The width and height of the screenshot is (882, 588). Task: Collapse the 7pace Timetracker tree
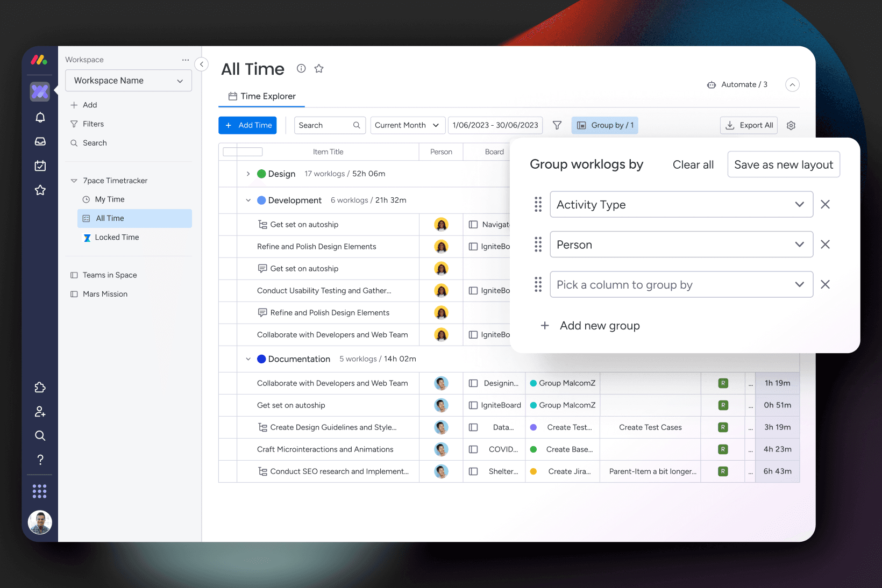point(74,181)
